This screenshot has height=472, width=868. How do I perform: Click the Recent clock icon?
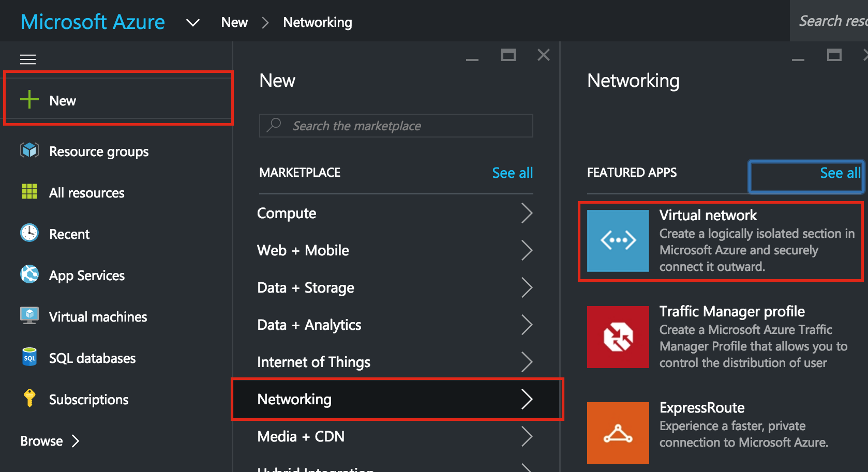pyautogui.click(x=29, y=233)
